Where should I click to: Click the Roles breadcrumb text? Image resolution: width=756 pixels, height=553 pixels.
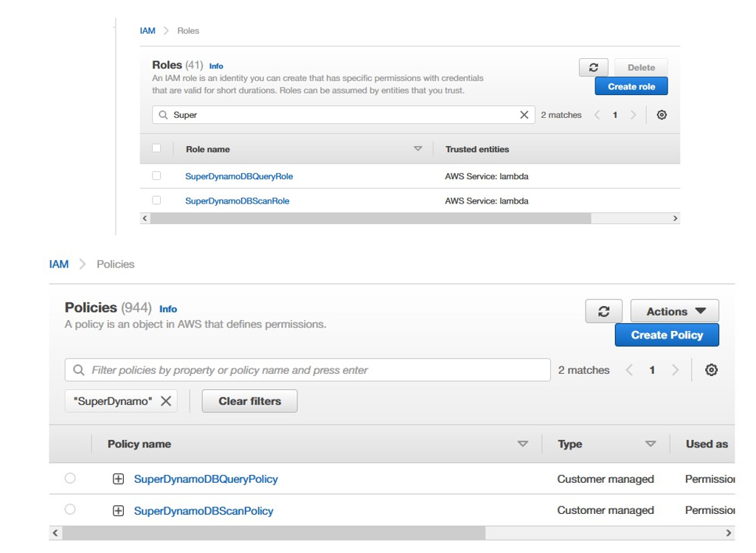188,31
